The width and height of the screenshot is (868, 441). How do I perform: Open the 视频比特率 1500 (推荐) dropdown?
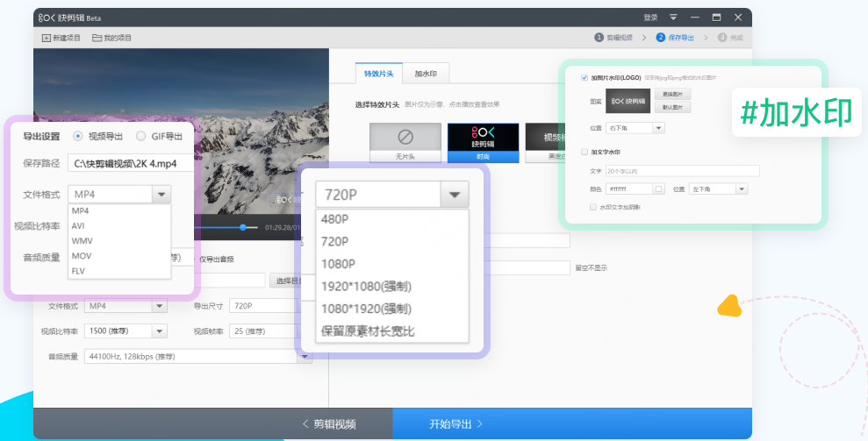126,331
